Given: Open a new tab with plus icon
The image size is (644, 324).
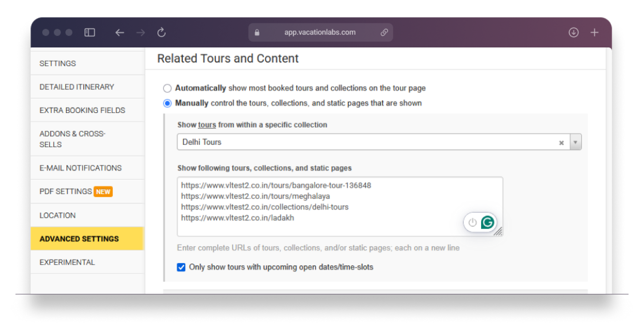Looking at the screenshot, I should click(594, 32).
